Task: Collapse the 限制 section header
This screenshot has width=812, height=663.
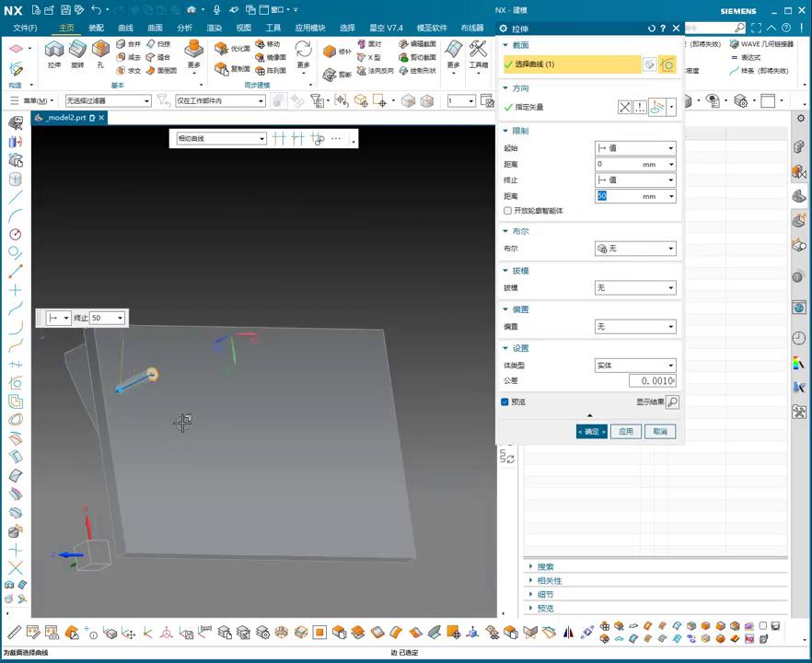Action: point(520,131)
